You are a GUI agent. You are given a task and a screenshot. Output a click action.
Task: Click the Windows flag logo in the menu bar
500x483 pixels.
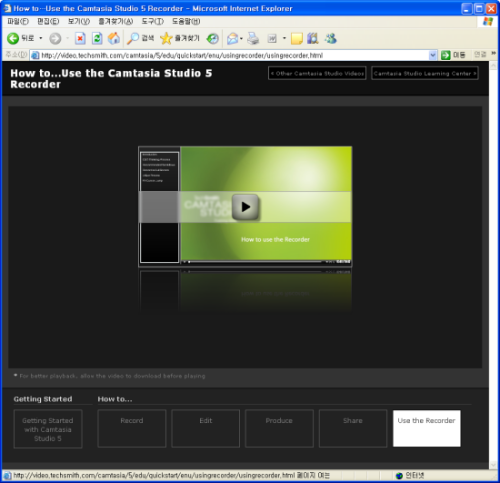(488, 22)
